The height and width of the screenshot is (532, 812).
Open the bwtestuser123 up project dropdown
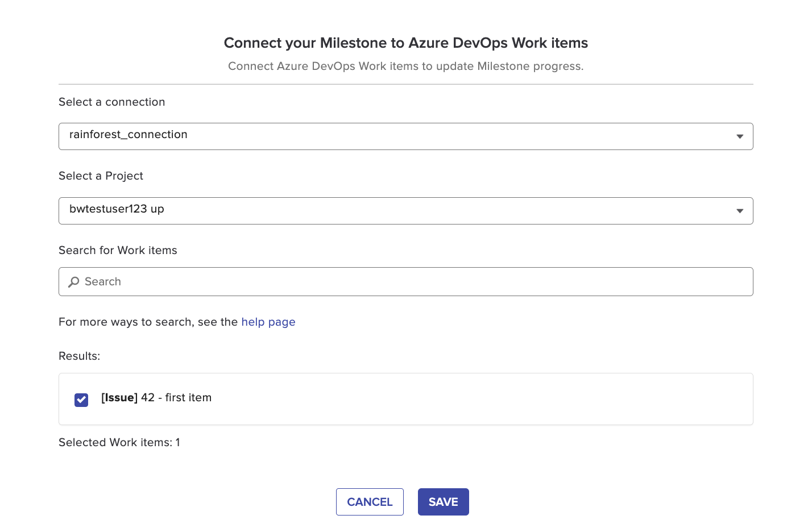(x=405, y=211)
